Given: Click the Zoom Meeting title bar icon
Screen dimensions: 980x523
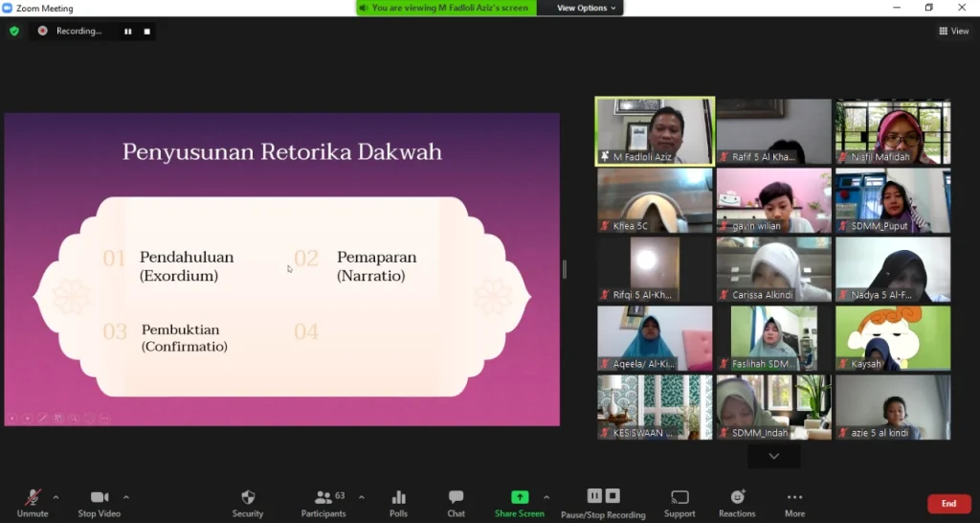Looking at the screenshot, I should [8, 8].
